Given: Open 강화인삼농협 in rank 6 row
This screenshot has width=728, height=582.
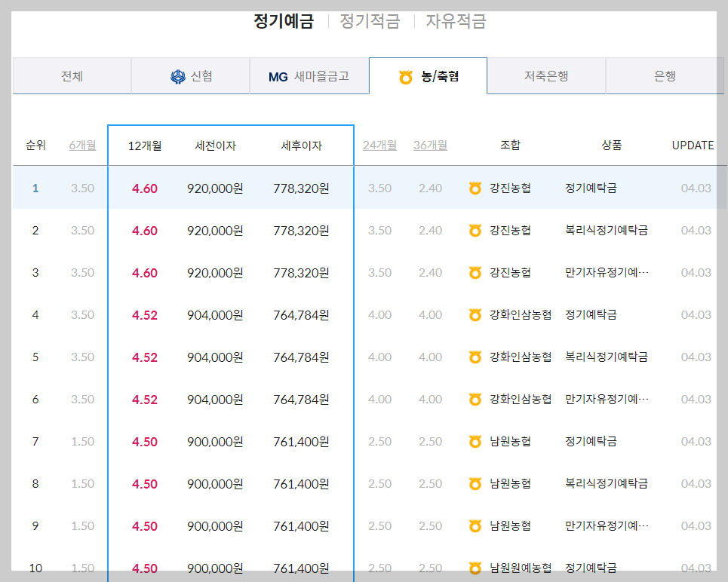Looking at the screenshot, I should pyautogui.click(x=521, y=399).
